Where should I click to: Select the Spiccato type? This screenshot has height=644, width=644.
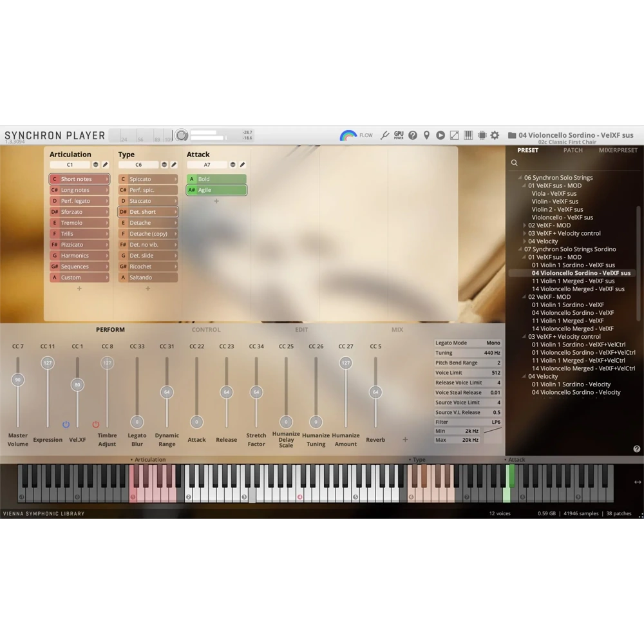[x=148, y=179]
